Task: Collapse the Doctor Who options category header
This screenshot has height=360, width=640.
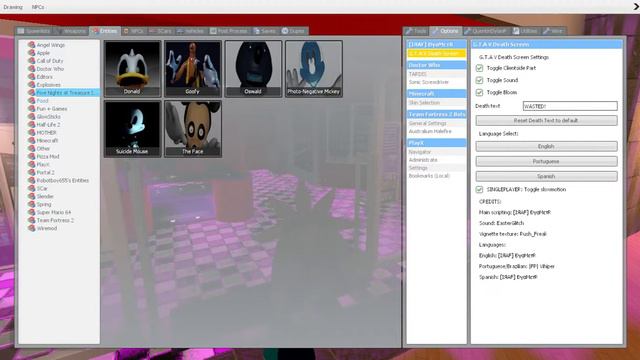Action: pyautogui.click(x=436, y=65)
